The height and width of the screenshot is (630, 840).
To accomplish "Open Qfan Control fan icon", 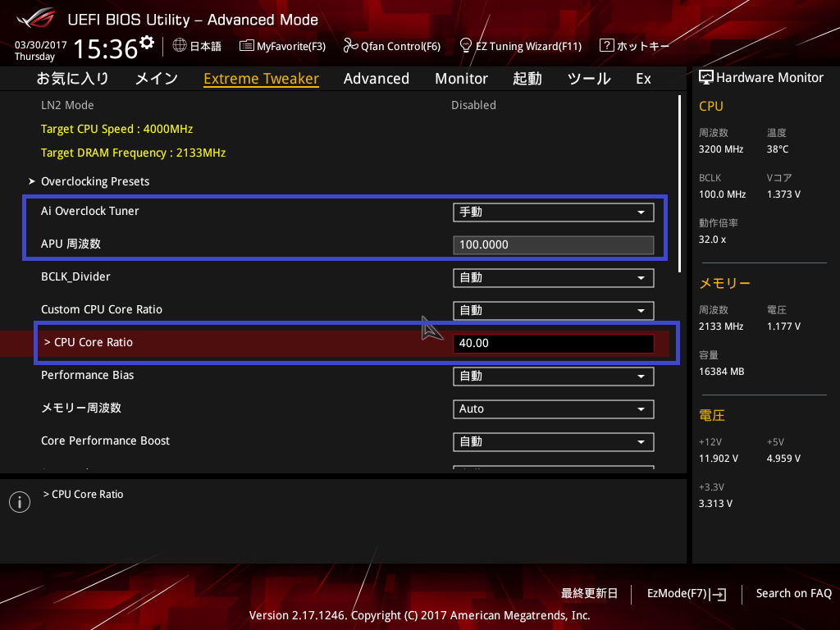I will 350,46.
